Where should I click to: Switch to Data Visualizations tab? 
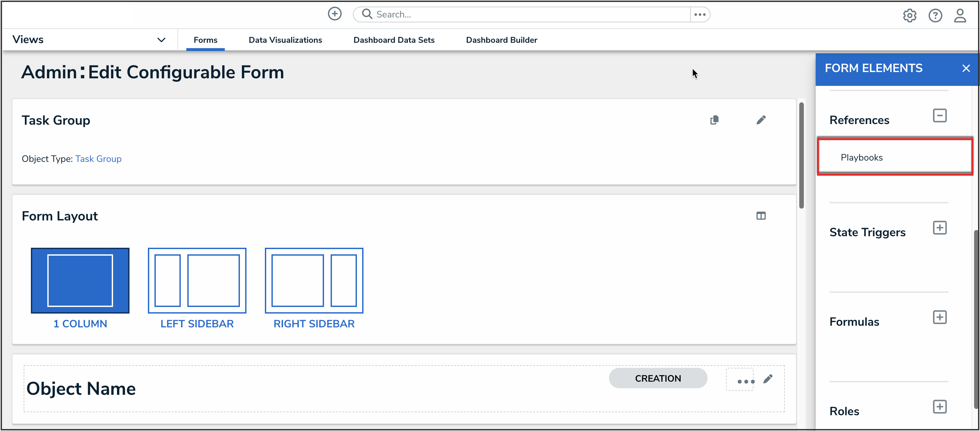tap(285, 40)
